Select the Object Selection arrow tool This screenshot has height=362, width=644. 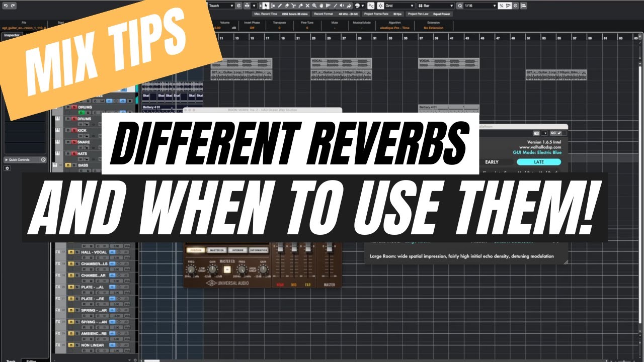click(x=266, y=6)
